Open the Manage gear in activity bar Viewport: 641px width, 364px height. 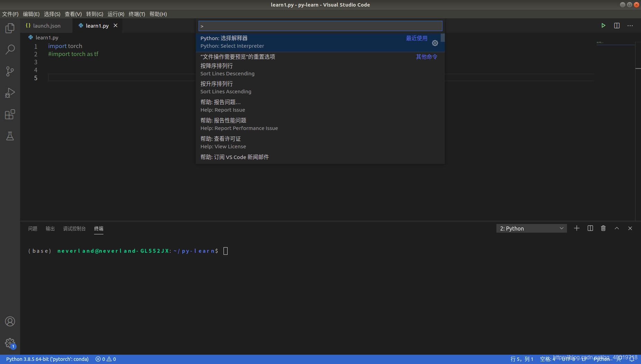(10, 343)
